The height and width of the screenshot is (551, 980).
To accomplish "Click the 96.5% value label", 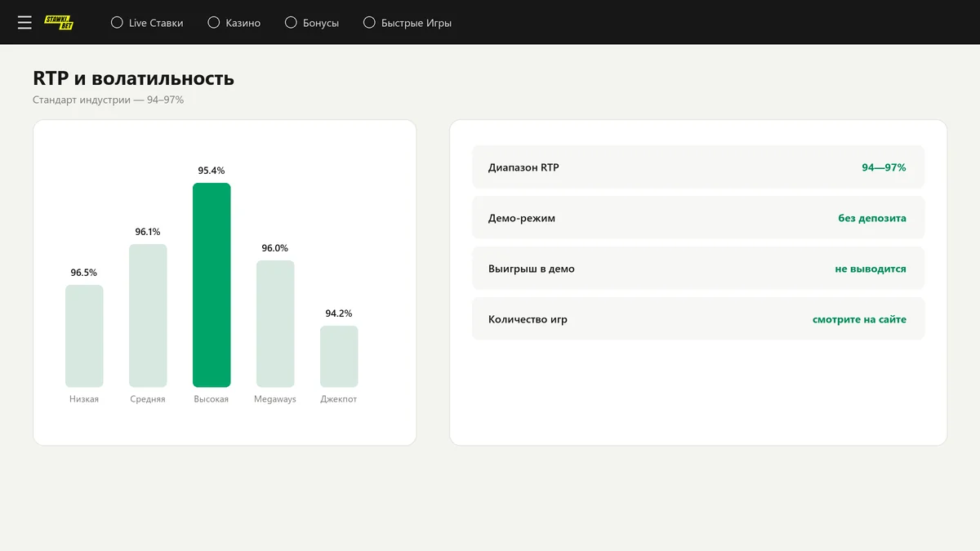I will tap(84, 273).
